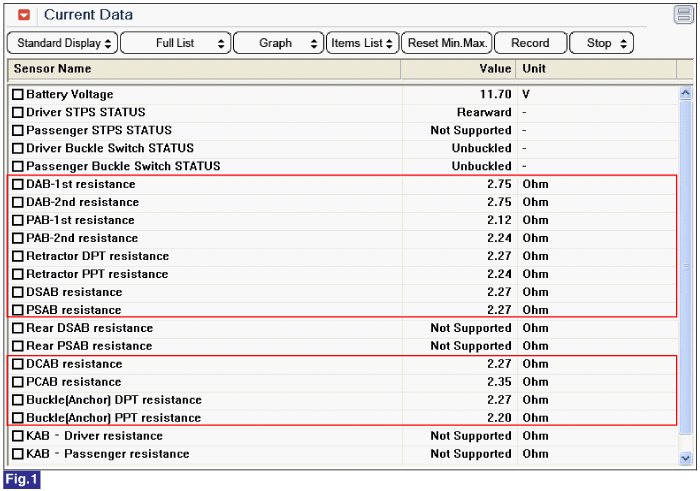Screen dimensions: 700x491
Task: Click the scrollbar down arrow
Action: [685, 457]
